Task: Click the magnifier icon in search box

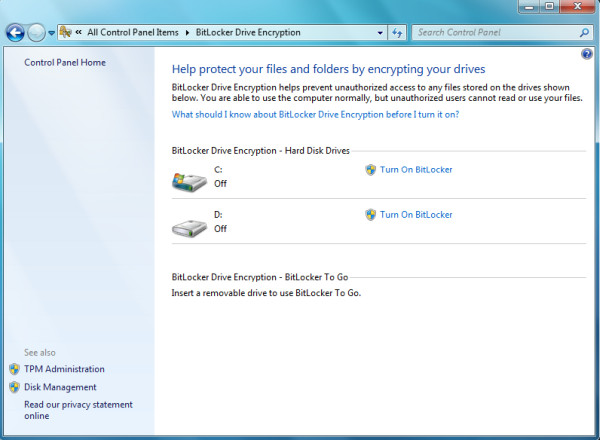Action: [x=584, y=33]
